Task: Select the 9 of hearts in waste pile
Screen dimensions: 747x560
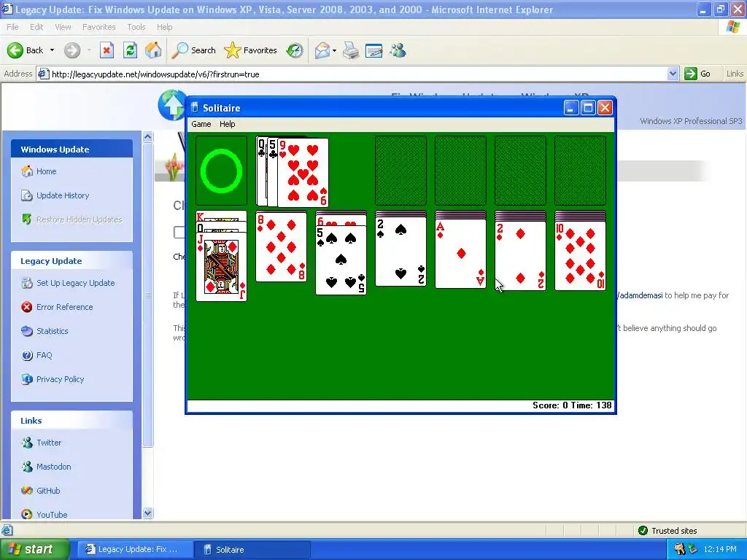Action: [x=303, y=173]
